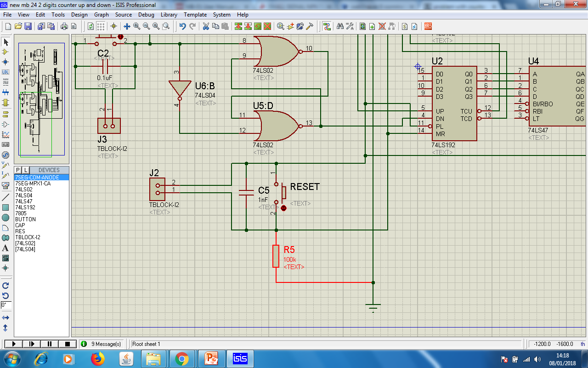This screenshot has height=368, width=588.
Task: Select the Terminals mode tool
Action: point(6,114)
